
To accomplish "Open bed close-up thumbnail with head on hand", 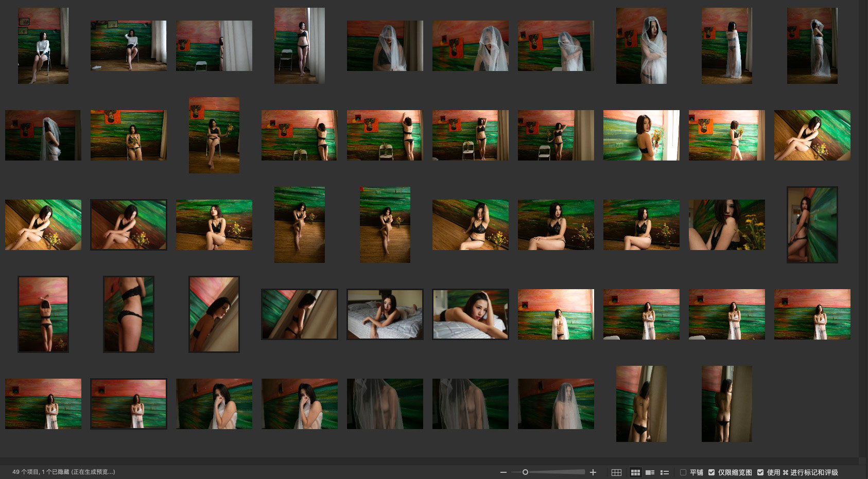I will pos(470,314).
